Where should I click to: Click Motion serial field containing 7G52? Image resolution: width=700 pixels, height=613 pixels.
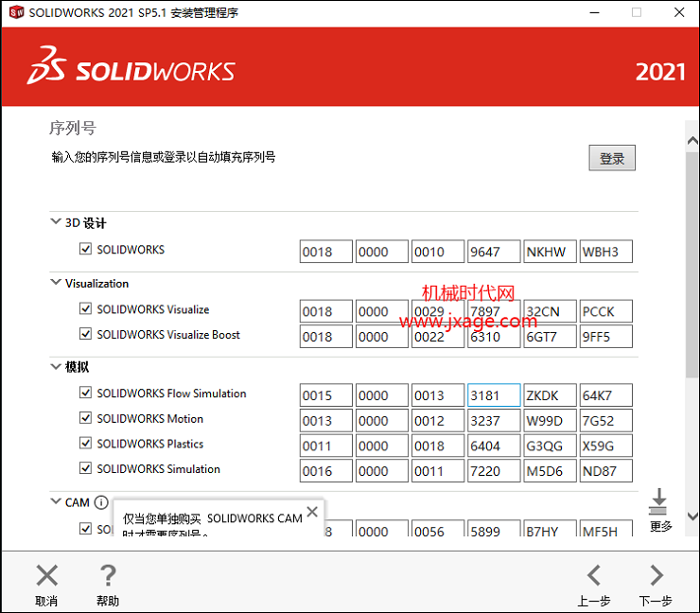605,421
